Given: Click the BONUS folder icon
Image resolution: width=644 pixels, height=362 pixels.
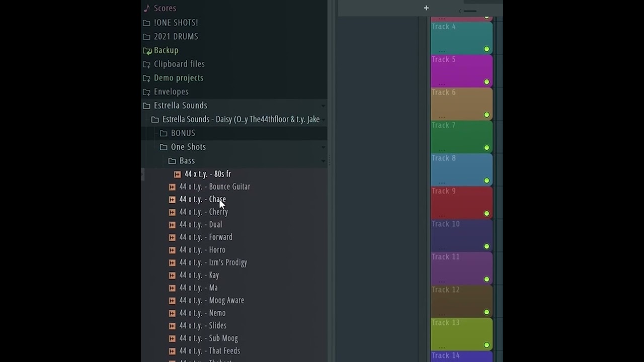Looking at the screenshot, I should pyautogui.click(x=164, y=133).
